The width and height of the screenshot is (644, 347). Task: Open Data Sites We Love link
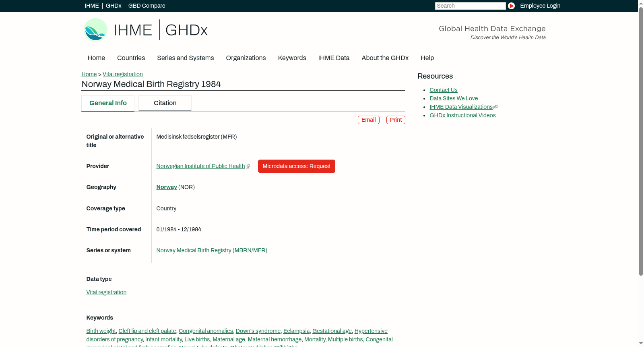(x=454, y=99)
